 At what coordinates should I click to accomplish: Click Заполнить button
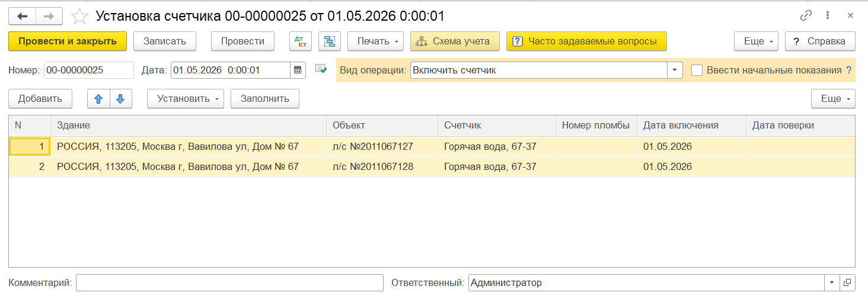[265, 99]
